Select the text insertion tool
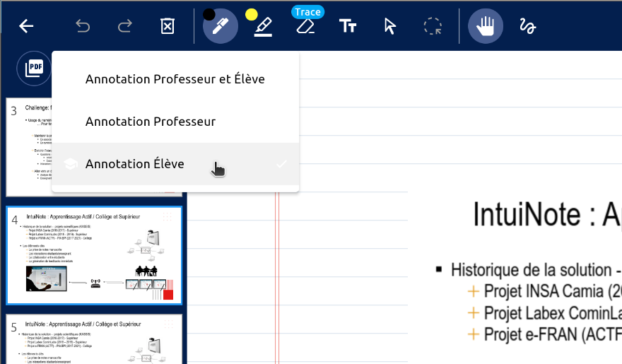This screenshot has width=622, height=364. tap(347, 26)
